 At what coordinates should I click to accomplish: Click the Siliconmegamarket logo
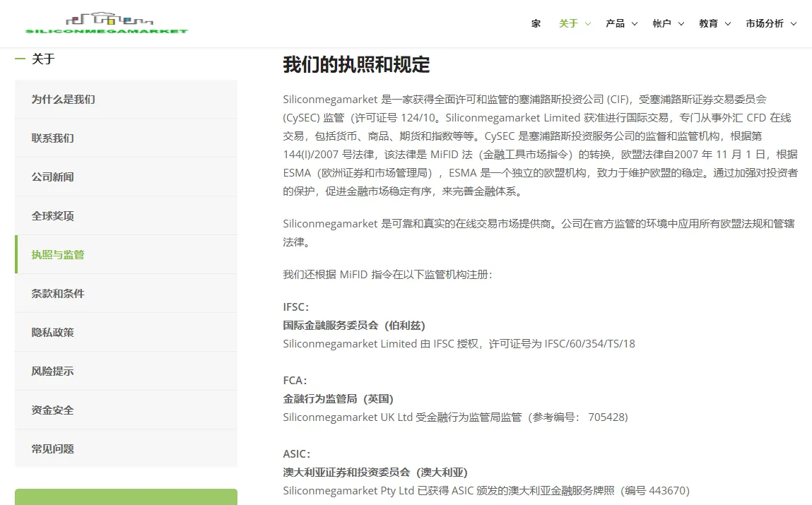106,23
